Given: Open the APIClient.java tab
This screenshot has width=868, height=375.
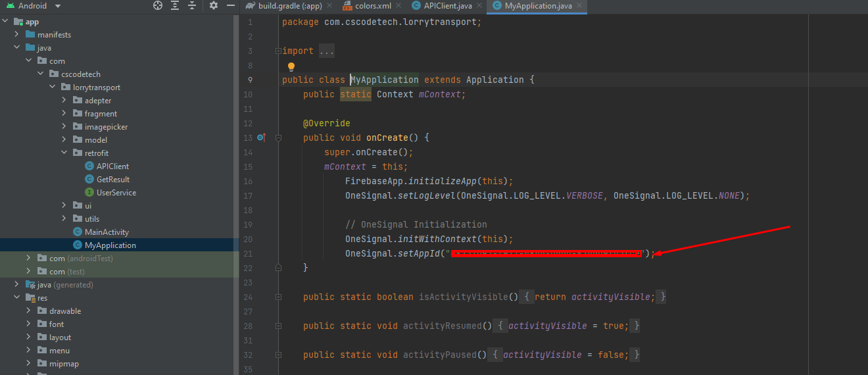Looking at the screenshot, I should coord(447,6).
